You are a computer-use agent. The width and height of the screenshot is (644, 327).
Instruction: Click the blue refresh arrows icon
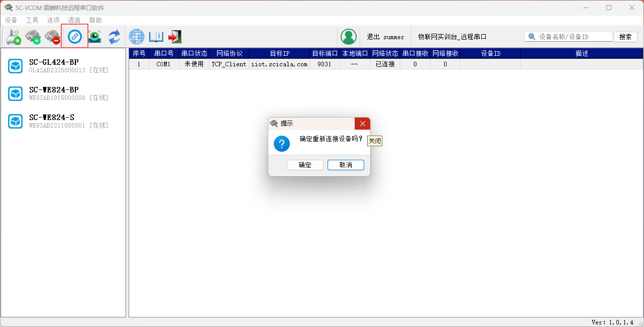point(115,37)
